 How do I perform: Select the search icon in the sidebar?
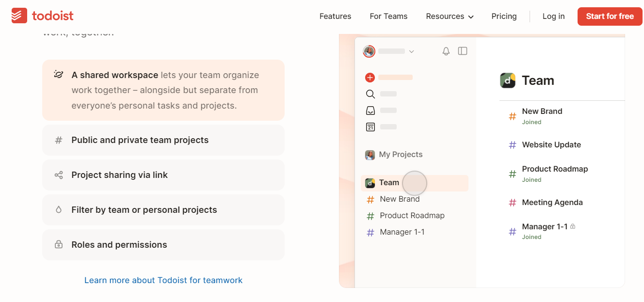[370, 94]
